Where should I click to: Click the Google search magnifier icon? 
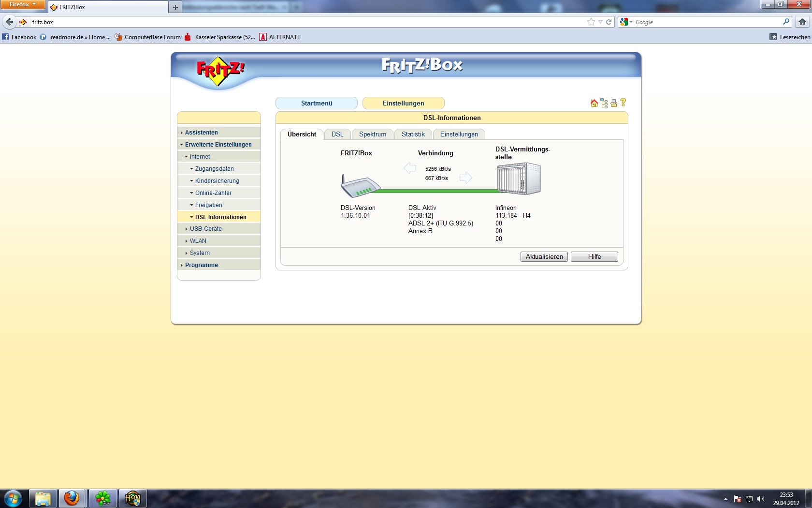(x=786, y=22)
